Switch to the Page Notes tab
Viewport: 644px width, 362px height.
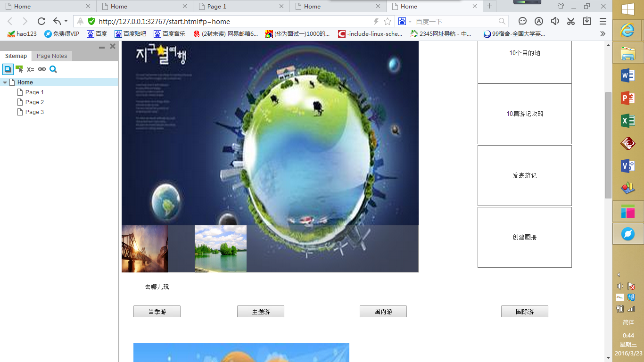coord(52,56)
